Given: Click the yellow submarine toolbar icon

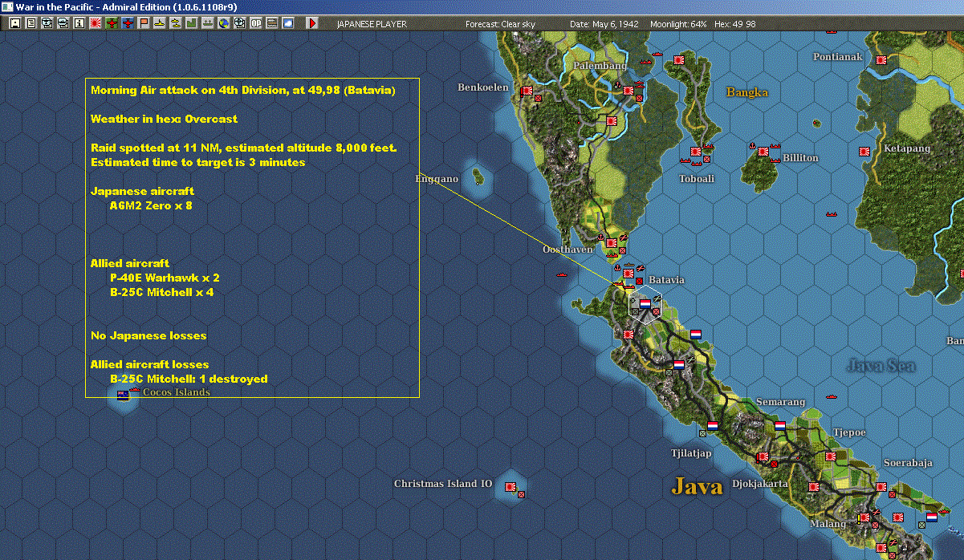Looking at the screenshot, I should (x=175, y=23).
